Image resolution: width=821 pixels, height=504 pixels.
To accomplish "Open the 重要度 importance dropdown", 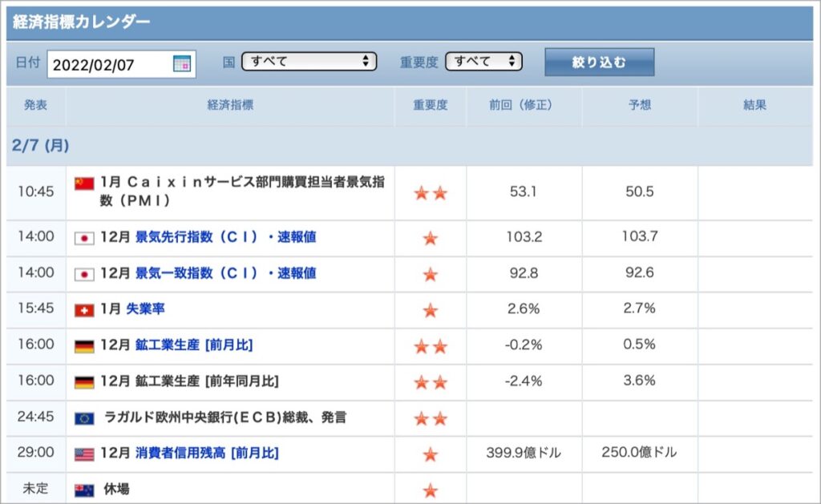I will (483, 61).
